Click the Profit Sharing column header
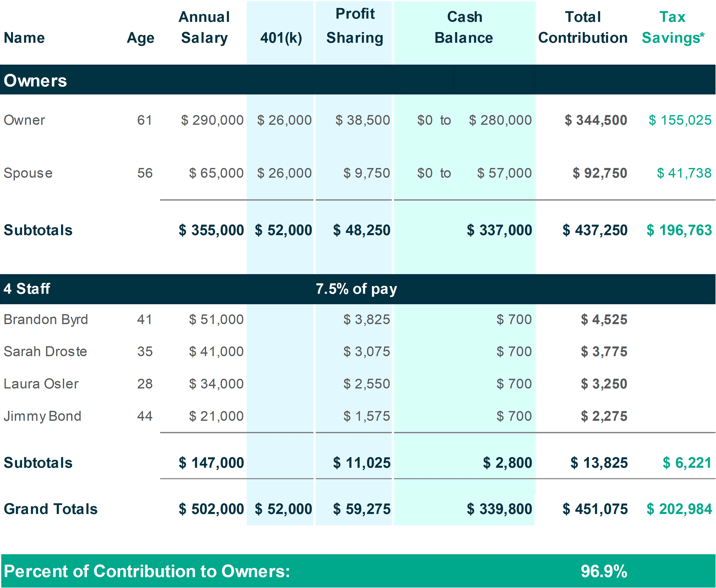716x588 pixels. 355,26
